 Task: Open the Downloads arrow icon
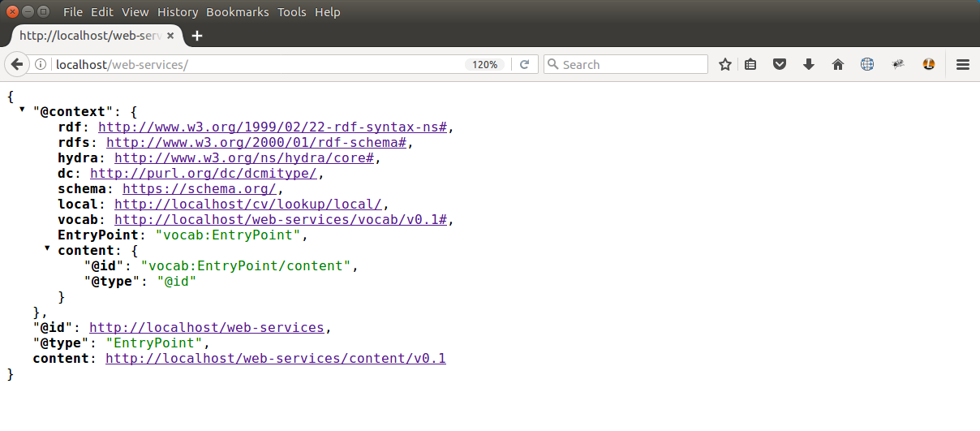(808, 65)
